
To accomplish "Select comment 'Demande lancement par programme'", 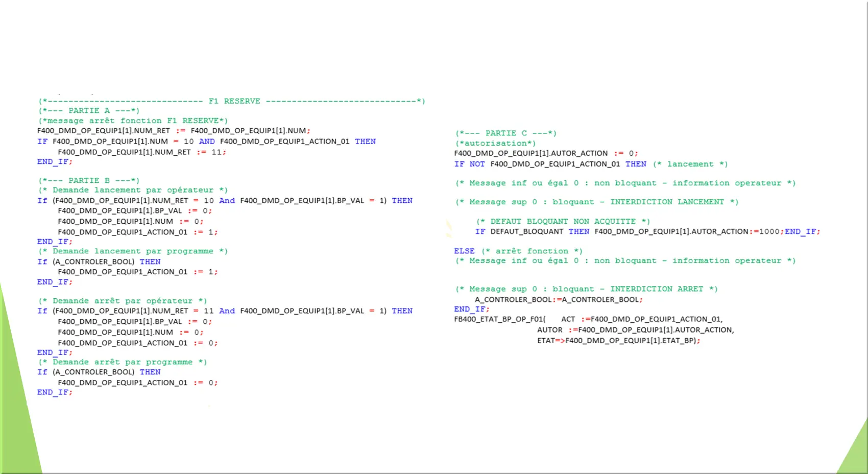I will click(x=133, y=251).
